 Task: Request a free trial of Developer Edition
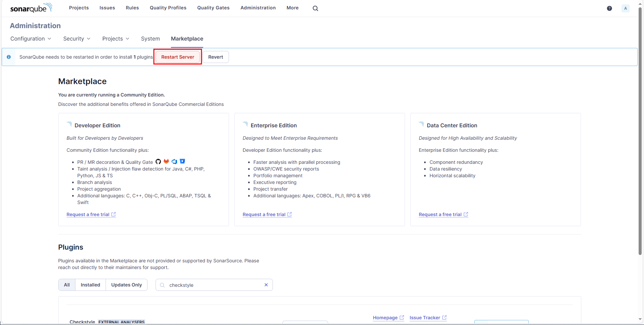click(91, 214)
